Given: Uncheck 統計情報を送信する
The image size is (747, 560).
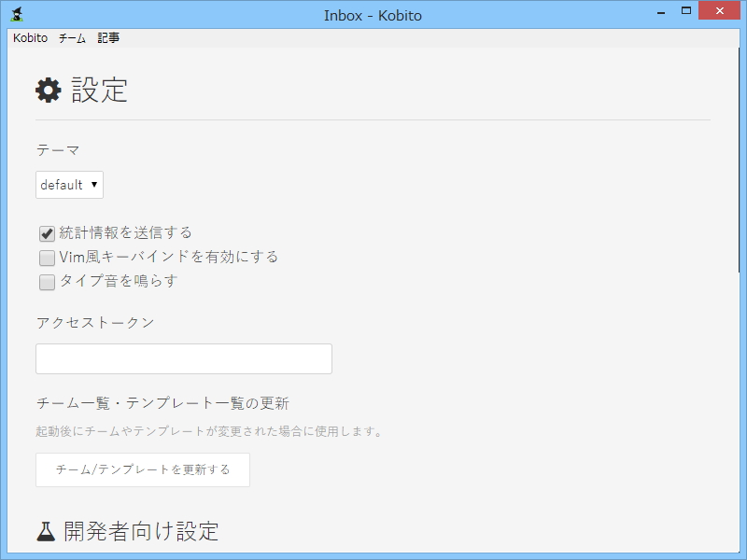Looking at the screenshot, I should pos(46,231).
